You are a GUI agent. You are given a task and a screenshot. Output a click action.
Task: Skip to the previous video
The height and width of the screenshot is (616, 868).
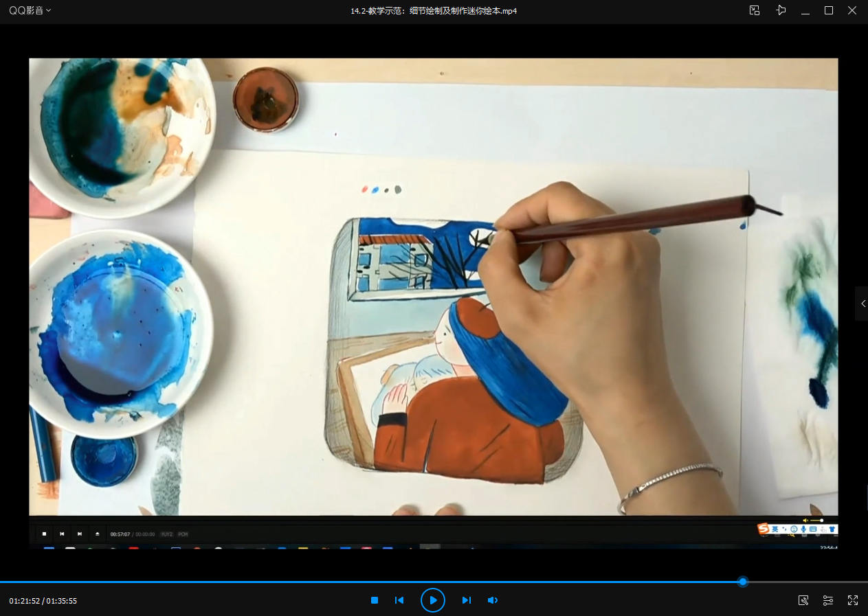(399, 600)
